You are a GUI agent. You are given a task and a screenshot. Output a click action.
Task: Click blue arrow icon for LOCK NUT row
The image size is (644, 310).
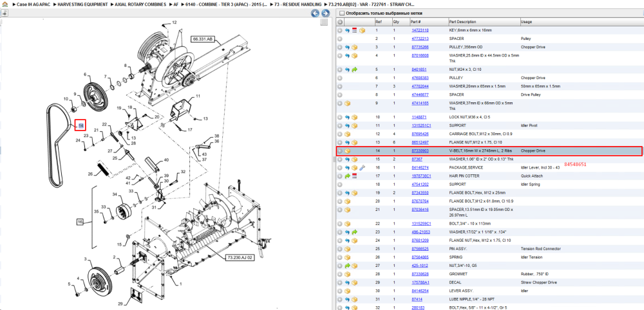[x=348, y=117]
